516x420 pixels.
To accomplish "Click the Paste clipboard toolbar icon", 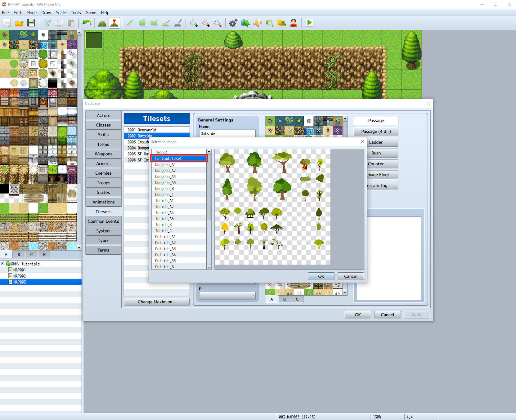I will pos(71,23).
